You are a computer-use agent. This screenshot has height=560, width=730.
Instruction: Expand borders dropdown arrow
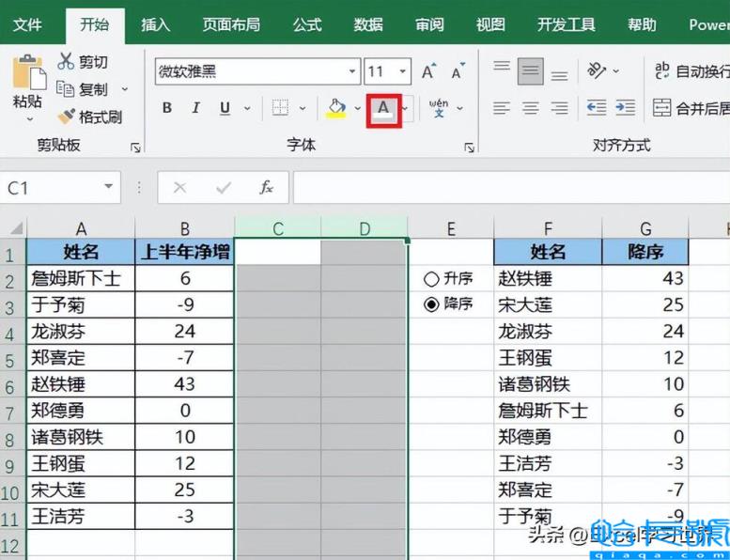(303, 108)
